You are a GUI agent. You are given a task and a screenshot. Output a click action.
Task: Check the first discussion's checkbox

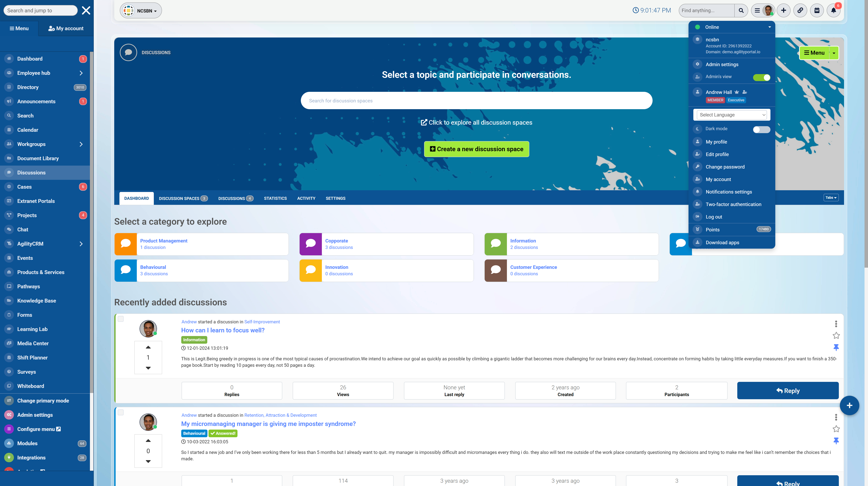pyautogui.click(x=121, y=319)
